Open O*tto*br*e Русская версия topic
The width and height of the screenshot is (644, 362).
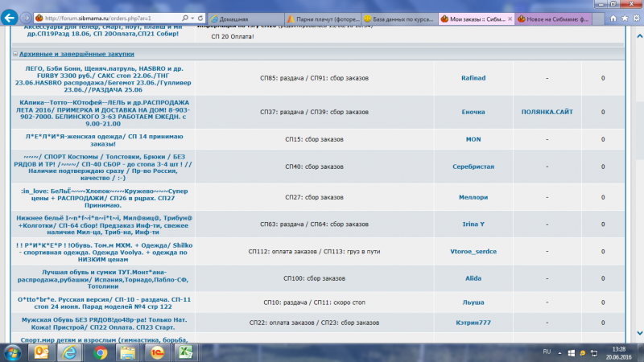click(105, 303)
